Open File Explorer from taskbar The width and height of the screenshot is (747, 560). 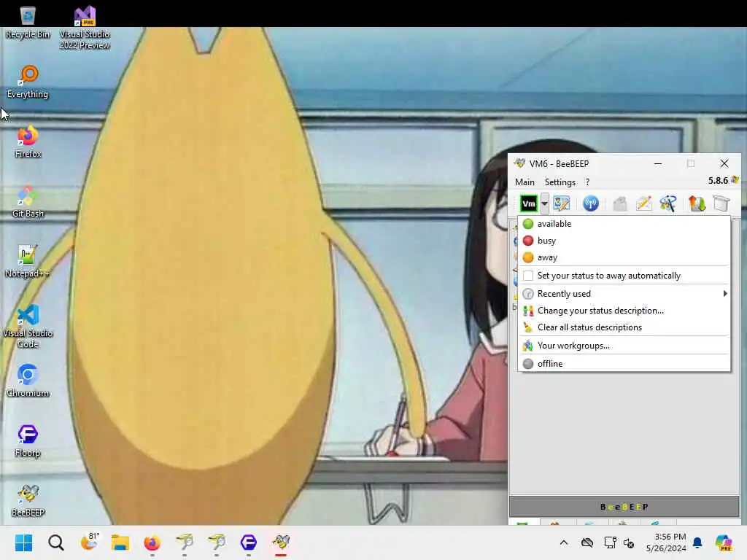[120, 542]
